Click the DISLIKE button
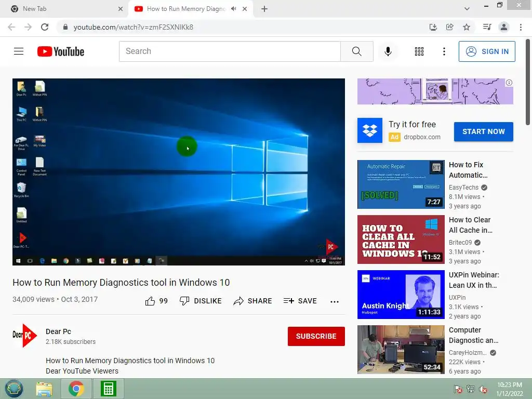532x399 pixels. 201,301
